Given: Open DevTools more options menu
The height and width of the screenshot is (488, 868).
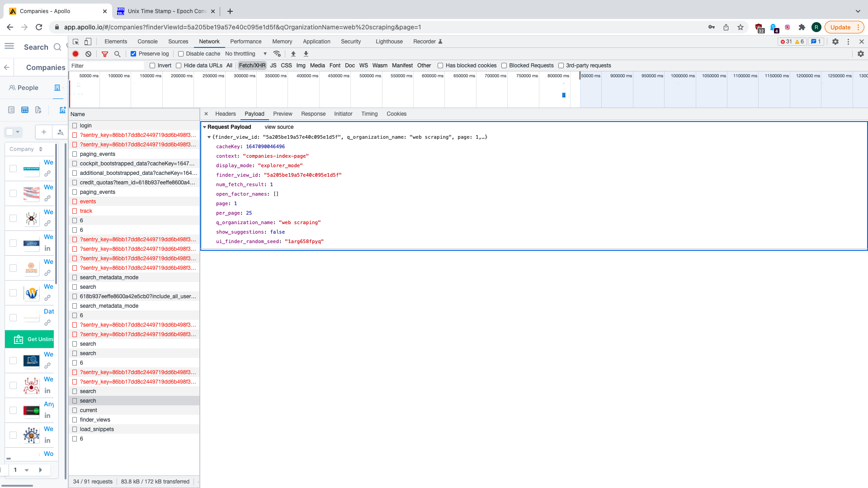Looking at the screenshot, I should tap(849, 42).
